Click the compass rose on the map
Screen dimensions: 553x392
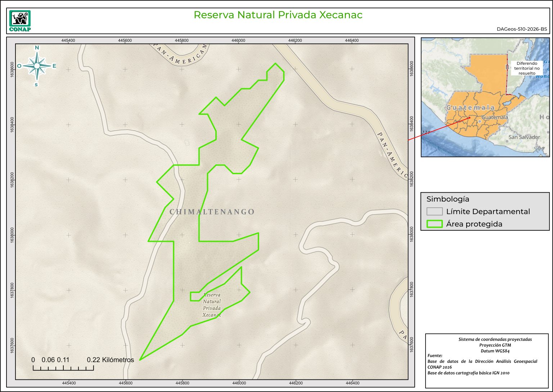(x=37, y=66)
